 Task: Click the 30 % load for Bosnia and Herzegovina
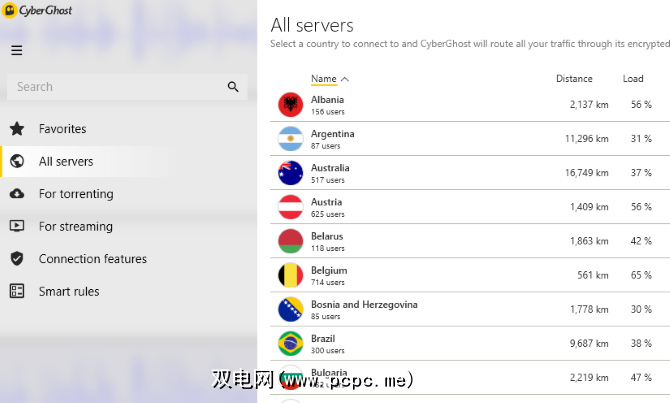(641, 309)
